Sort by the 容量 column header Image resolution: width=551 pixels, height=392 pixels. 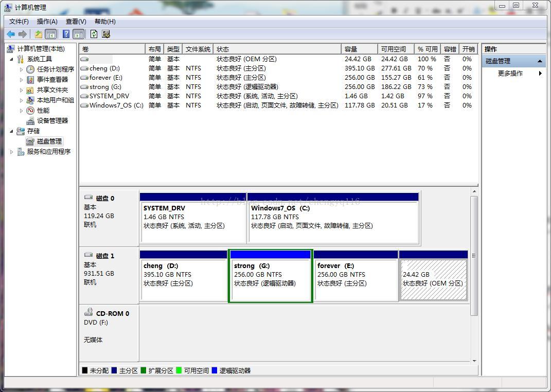pyautogui.click(x=360, y=49)
